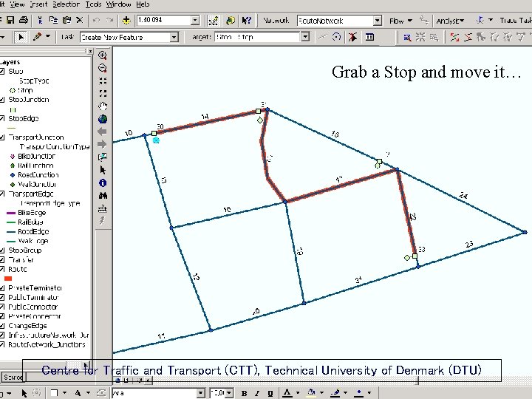Open the Window menu
532x399 pixels.
tap(118, 4)
